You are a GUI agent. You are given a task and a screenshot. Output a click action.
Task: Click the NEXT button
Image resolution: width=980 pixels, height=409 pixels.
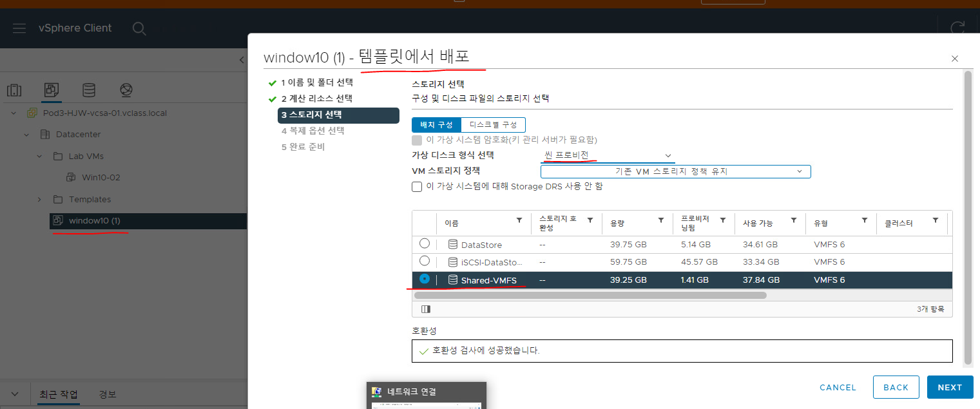tap(950, 387)
